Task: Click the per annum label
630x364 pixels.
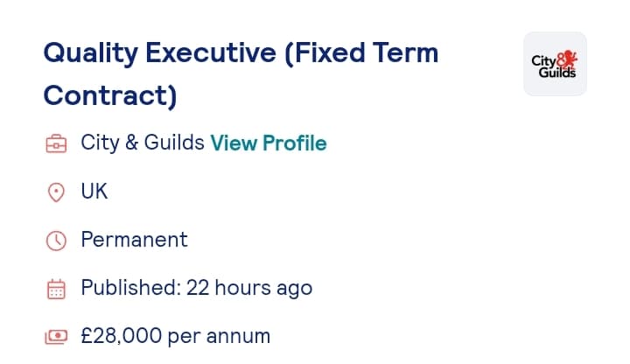Action: [x=219, y=337]
